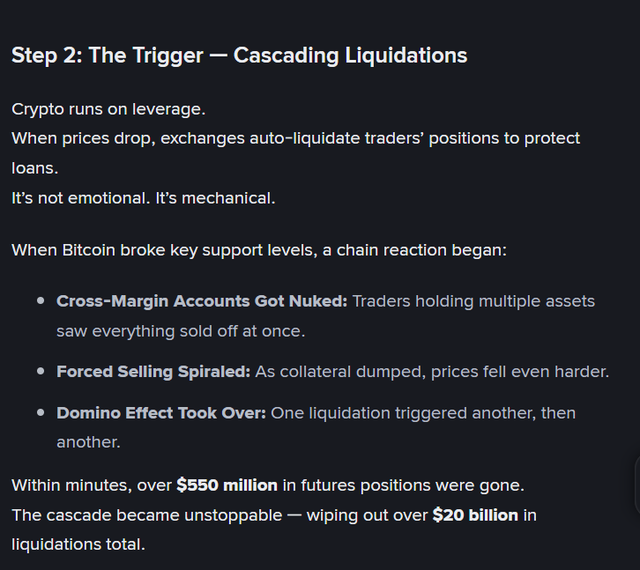Image resolution: width=640 pixels, height=570 pixels.
Task: Click bullet dot before "Cross-Margin Accounts"
Action: 41,301
